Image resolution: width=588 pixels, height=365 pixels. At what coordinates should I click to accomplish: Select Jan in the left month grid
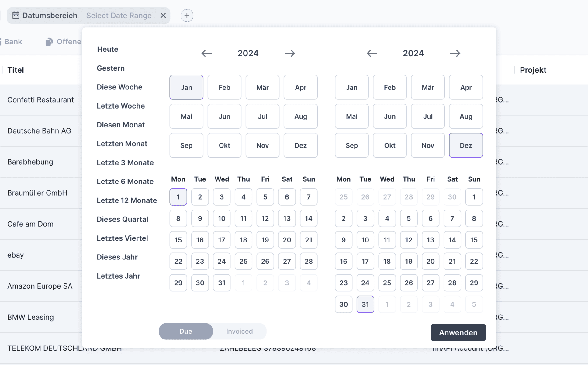(x=186, y=87)
